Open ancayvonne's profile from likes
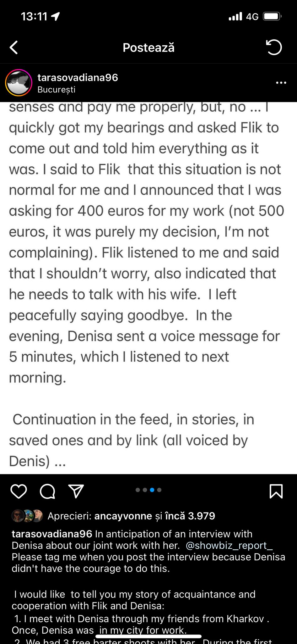This screenshot has height=644, width=297. (123, 516)
